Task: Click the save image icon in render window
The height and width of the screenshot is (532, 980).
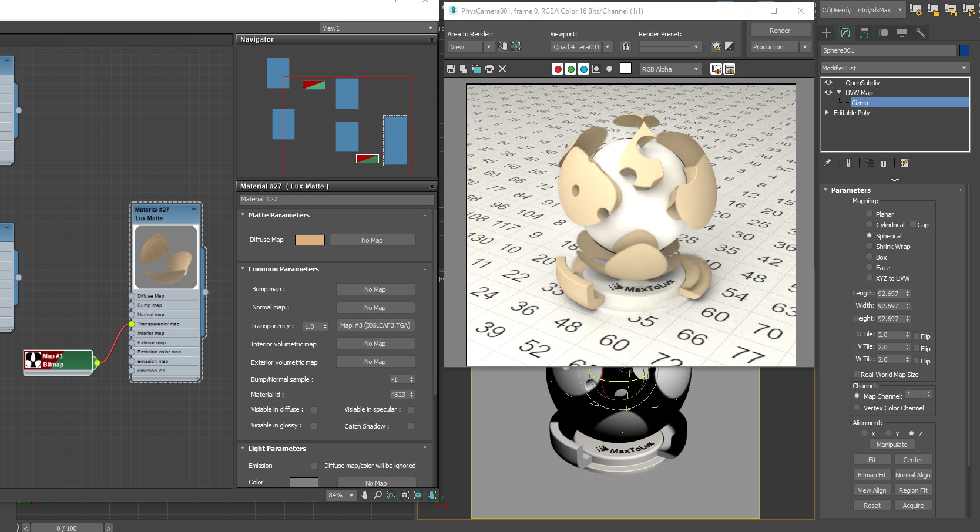Action: [x=451, y=69]
